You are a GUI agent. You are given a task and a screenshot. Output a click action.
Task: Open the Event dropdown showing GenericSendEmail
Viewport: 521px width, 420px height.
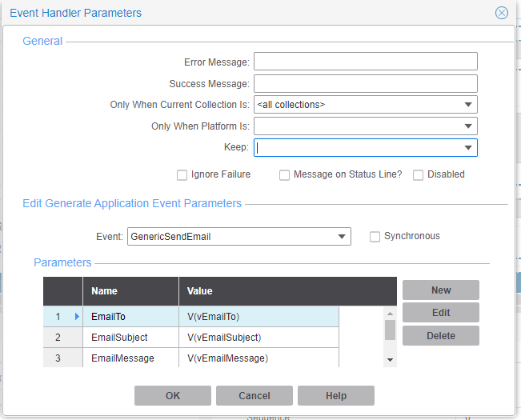[239, 236]
